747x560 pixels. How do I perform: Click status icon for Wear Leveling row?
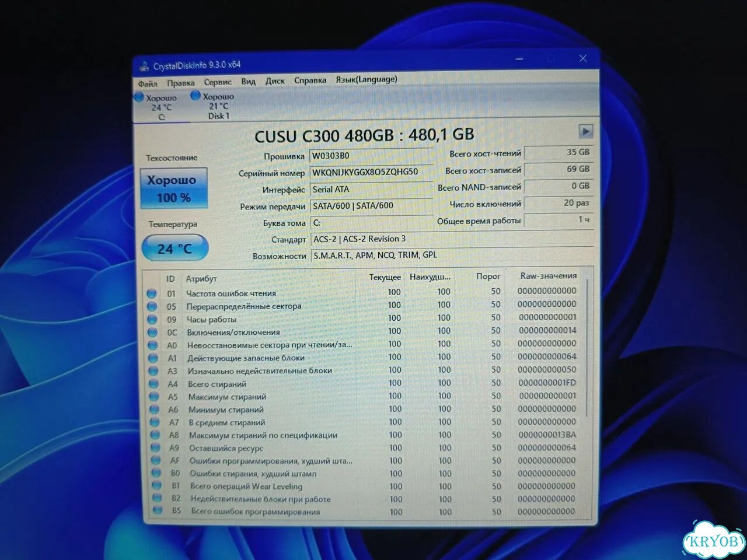156,485
